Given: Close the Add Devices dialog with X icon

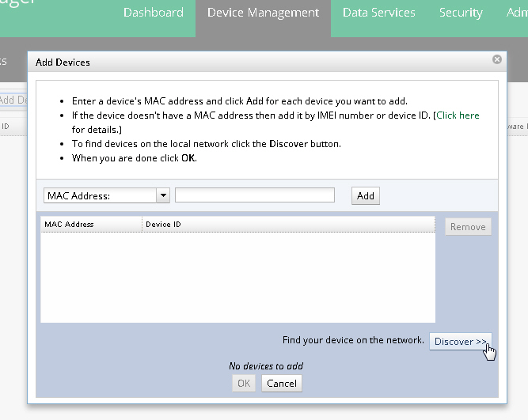Looking at the screenshot, I should coord(497,59).
